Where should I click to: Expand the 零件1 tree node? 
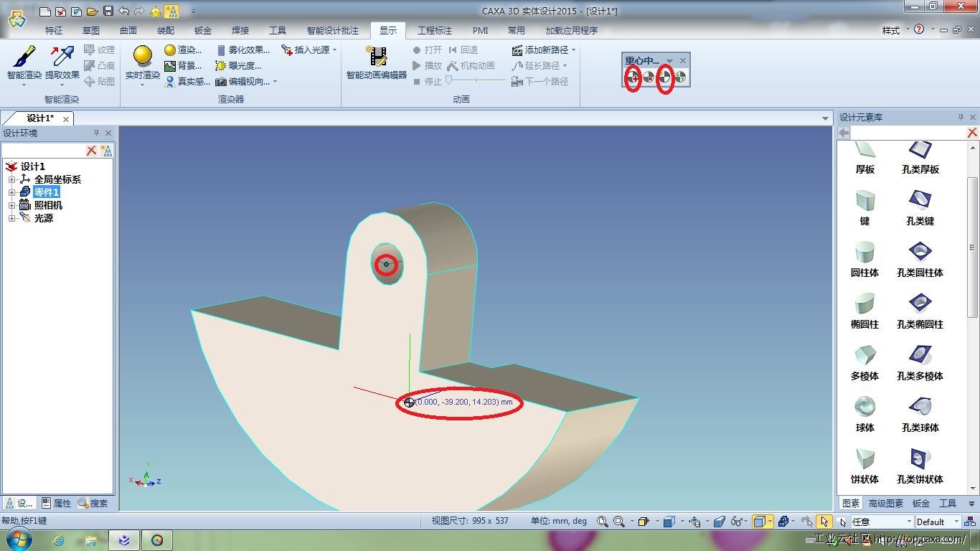[x=11, y=192]
